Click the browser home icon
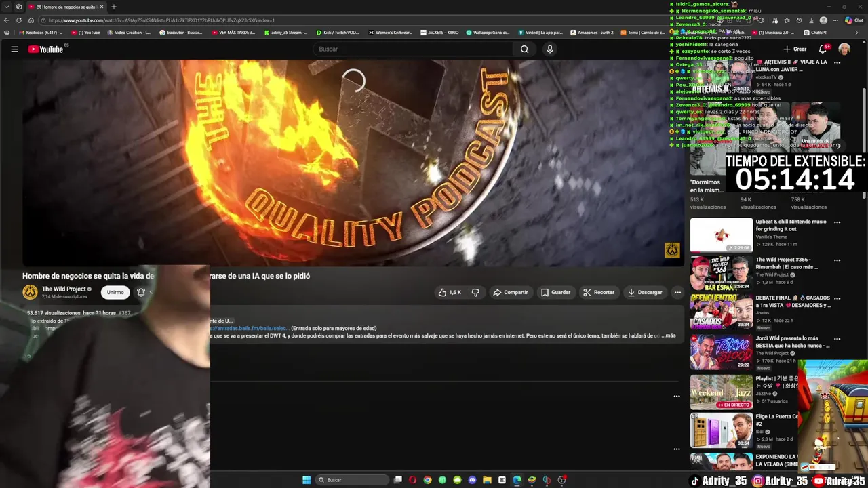 31,20
